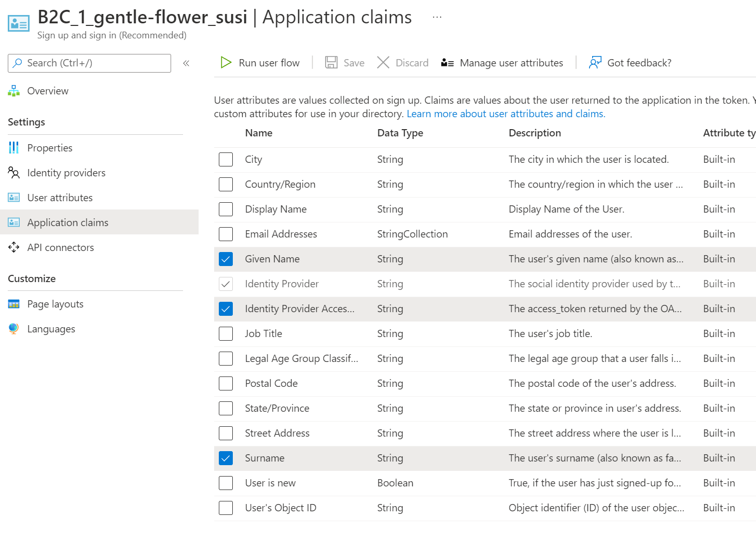Select the User attributes sidebar icon
The height and width of the screenshot is (545, 756).
[x=13, y=198]
